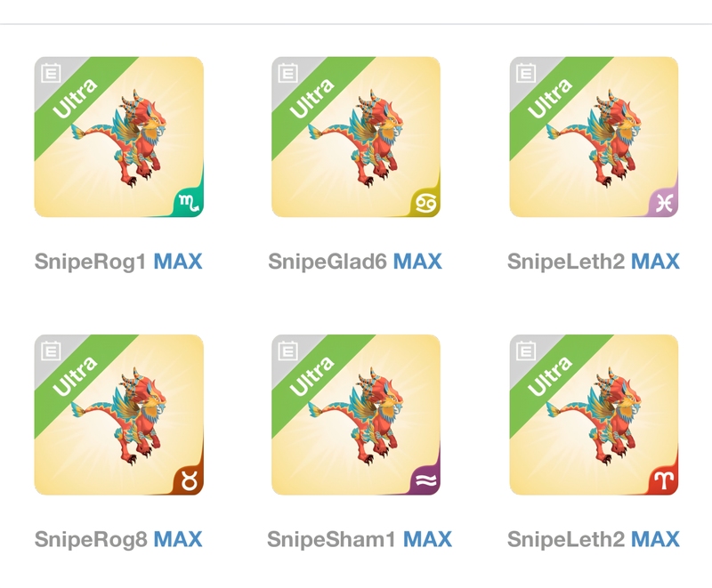Screen dimensions: 712x588
Task: Click the MAX label beside SnipeSham1
Action: (427, 539)
